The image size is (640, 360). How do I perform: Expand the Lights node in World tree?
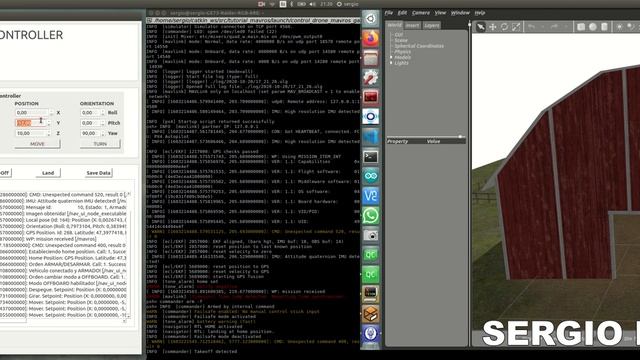(x=391, y=63)
